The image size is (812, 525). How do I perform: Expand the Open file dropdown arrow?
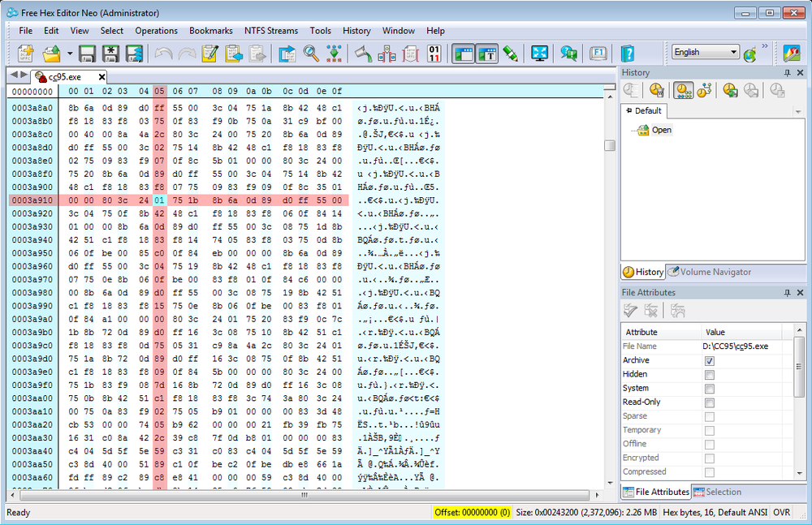(69, 54)
